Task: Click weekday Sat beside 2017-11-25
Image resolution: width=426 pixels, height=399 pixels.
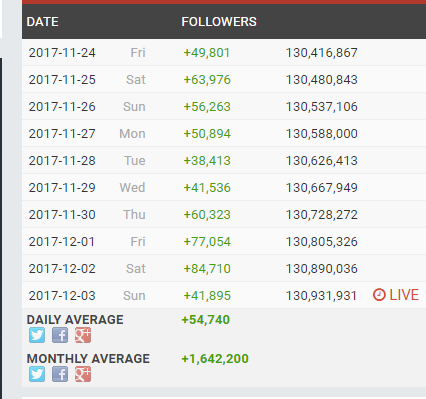Action: point(136,80)
